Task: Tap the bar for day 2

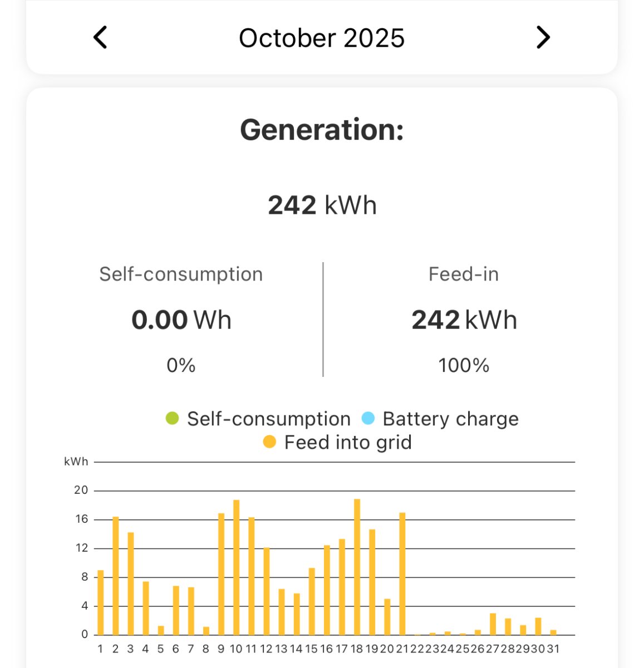Action: pyautogui.click(x=116, y=576)
